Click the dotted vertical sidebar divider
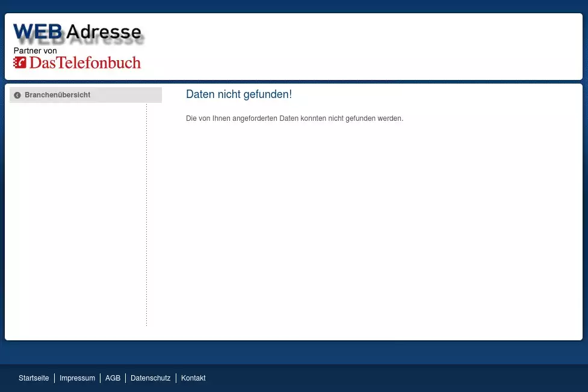This screenshot has width=588, height=392. click(146, 216)
